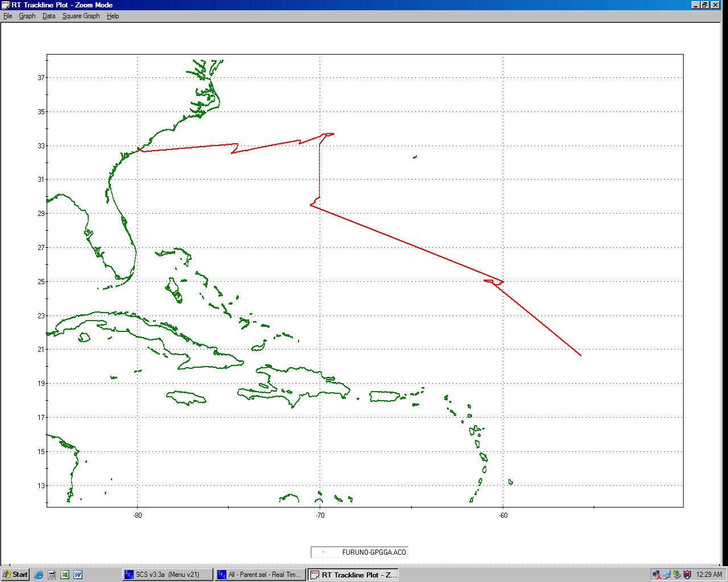Click the calendar-style quick launch icon

click(x=52, y=575)
